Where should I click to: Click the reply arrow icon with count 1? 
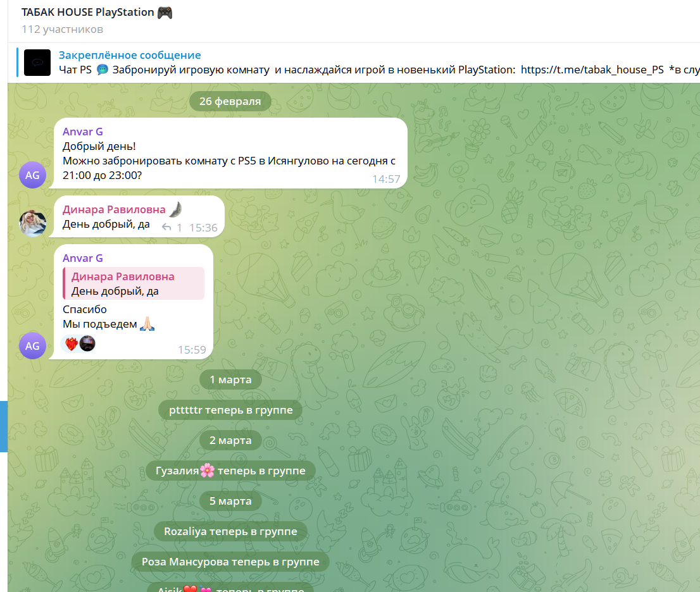click(166, 228)
